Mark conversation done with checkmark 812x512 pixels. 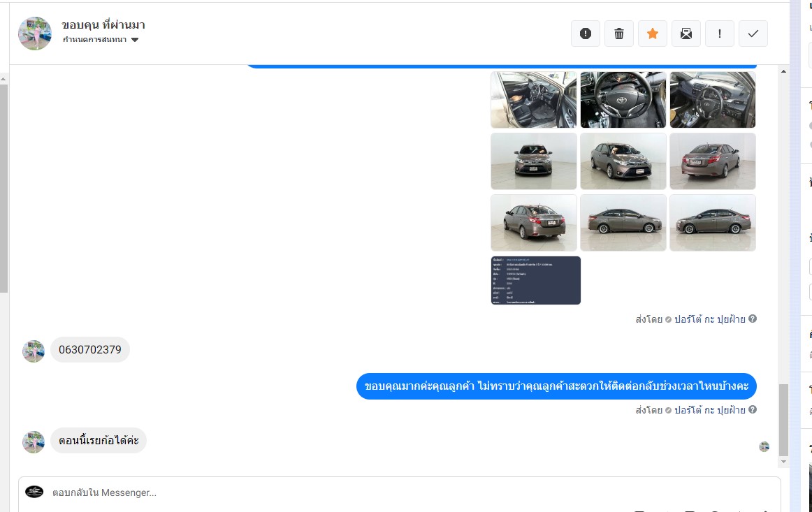[753, 34]
